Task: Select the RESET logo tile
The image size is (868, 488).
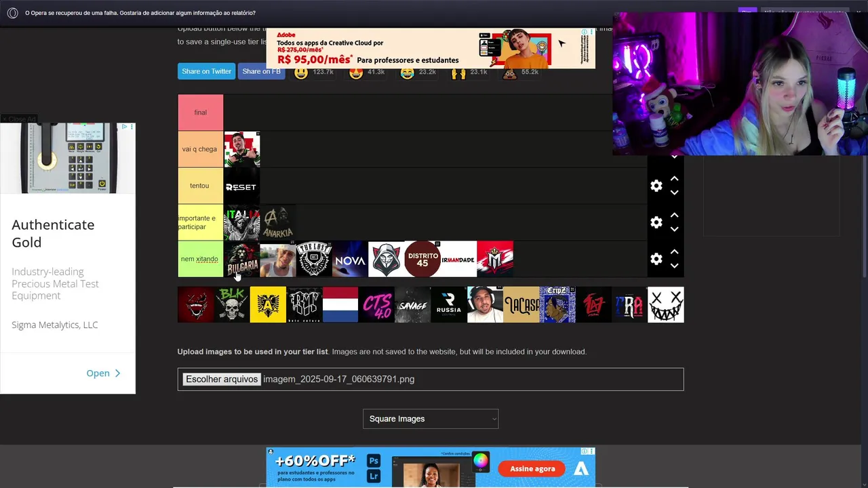Action: tap(241, 186)
